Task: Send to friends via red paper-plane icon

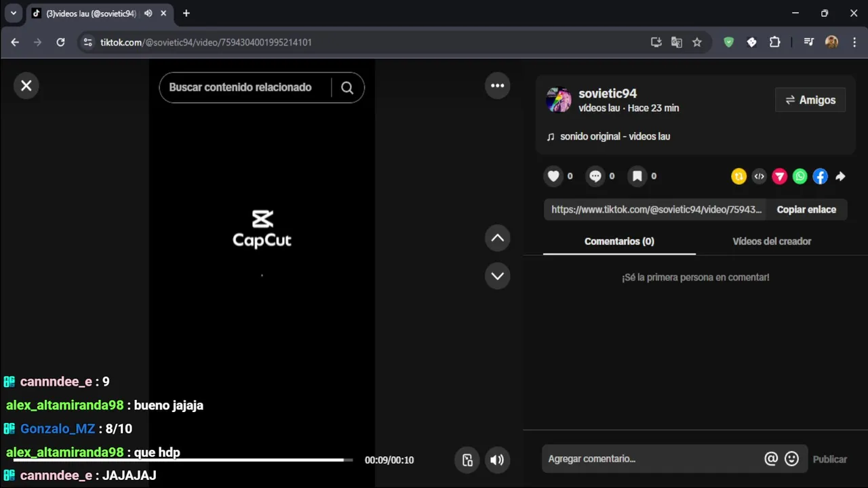Action: [x=779, y=176]
